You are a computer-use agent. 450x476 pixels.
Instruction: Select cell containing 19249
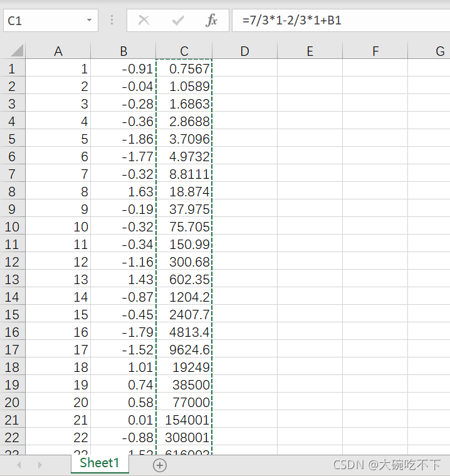tap(184, 367)
